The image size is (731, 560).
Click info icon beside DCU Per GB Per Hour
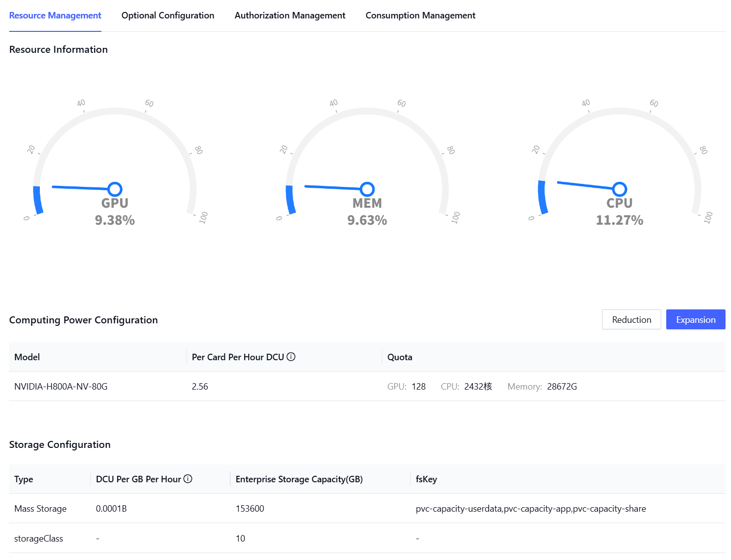point(188,479)
